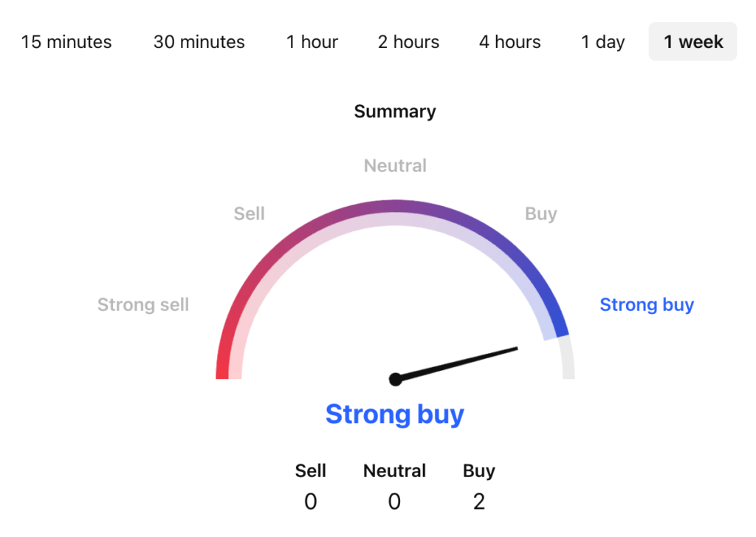Click the bold Neutral count header
Image resolution: width=756 pixels, height=537 pixels.
395,471
